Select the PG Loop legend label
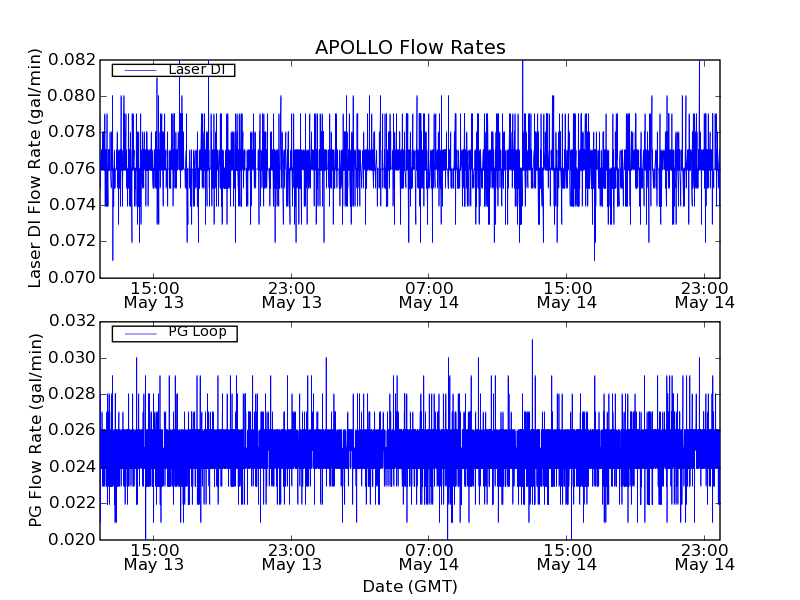The height and width of the screenshot is (600, 800). (197, 332)
